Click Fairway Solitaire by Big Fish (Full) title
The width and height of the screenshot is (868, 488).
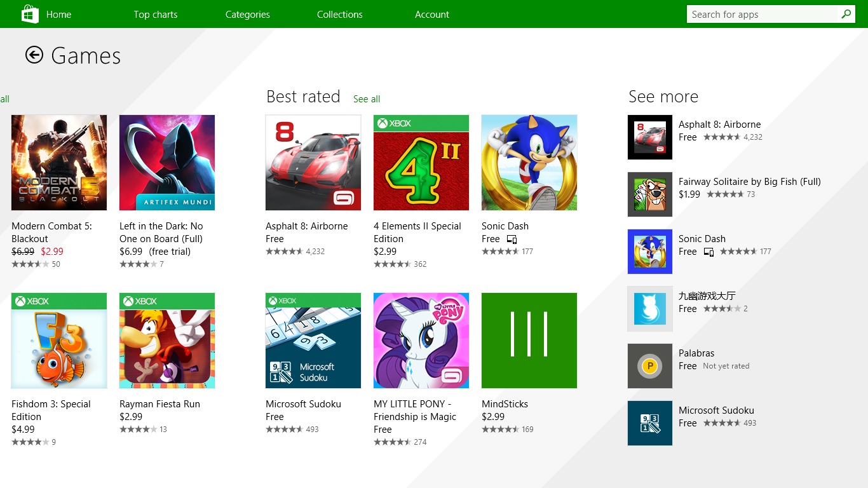[x=750, y=182]
